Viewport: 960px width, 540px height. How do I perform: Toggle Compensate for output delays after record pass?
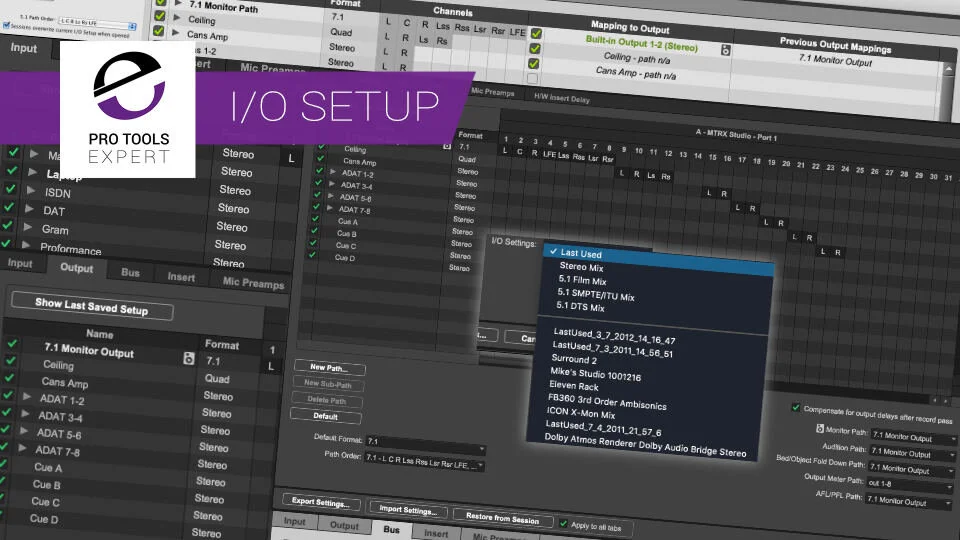pyautogui.click(x=795, y=407)
